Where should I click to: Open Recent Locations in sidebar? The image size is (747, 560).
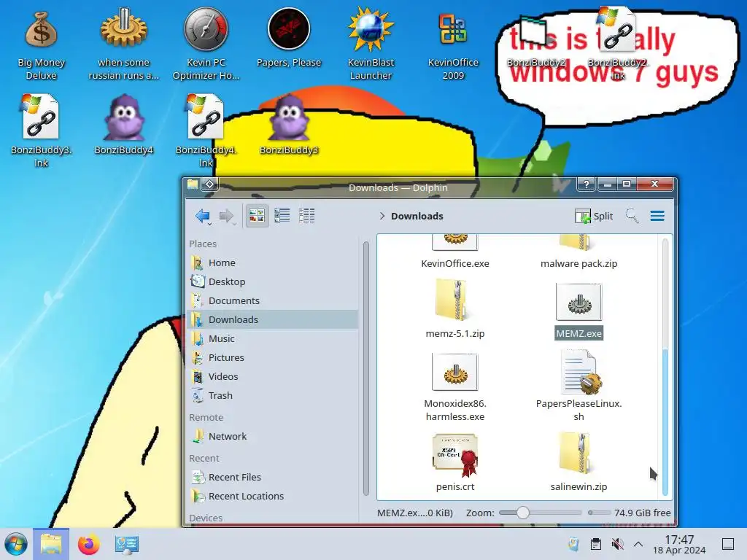(273, 496)
